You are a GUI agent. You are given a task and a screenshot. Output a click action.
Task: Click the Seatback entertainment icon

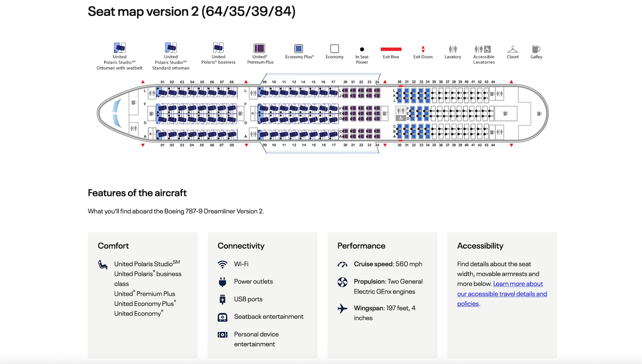[x=222, y=317]
